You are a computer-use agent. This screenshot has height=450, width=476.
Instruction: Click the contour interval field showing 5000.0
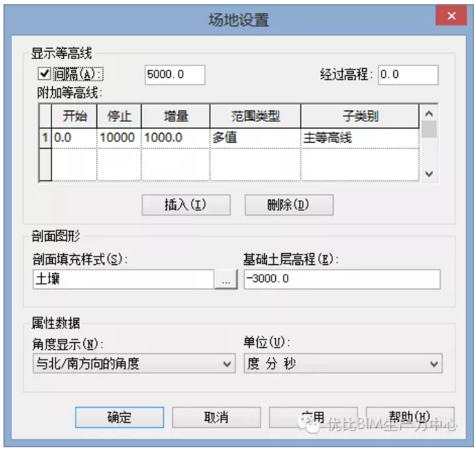[x=175, y=74]
